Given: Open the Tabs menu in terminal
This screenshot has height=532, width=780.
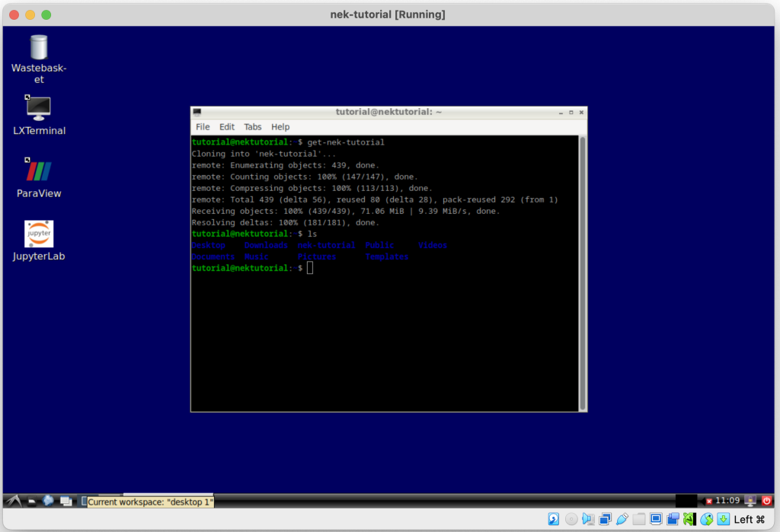Looking at the screenshot, I should [253, 127].
